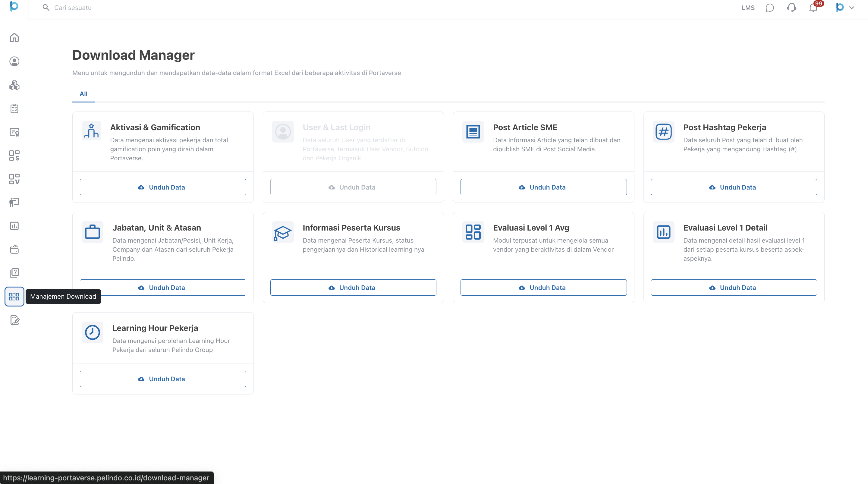Download Learning Hour Pekerja data
Screen dimensions: 868x484
point(163,379)
